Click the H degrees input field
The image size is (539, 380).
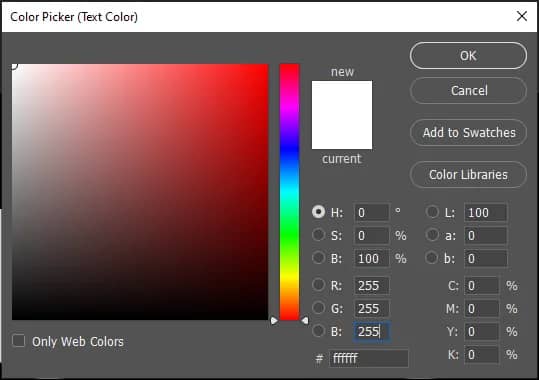click(372, 213)
